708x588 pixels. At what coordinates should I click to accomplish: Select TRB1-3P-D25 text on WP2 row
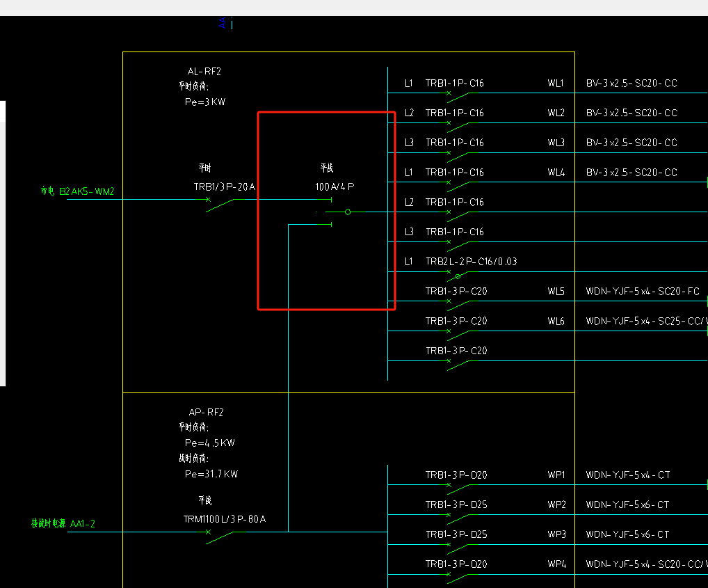click(x=456, y=505)
